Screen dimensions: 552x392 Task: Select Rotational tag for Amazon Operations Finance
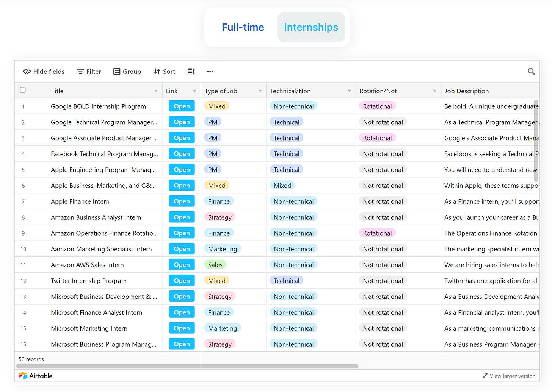(x=377, y=233)
